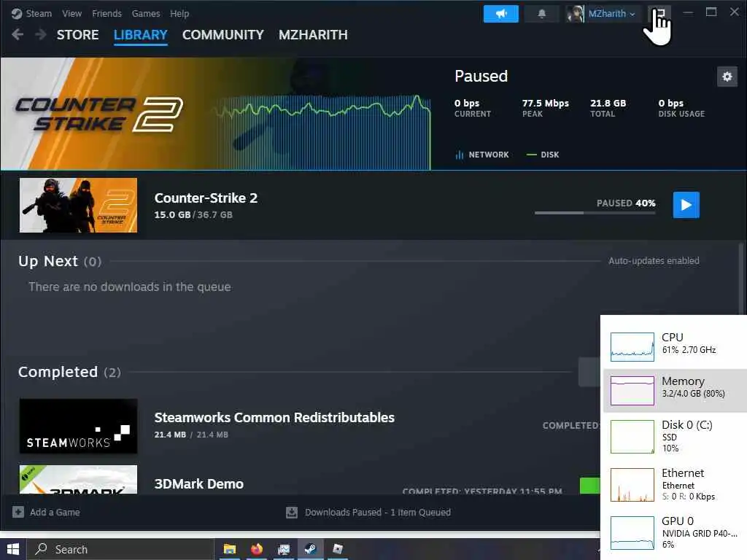Select the 3DMark Demo title

(x=198, y=484)
